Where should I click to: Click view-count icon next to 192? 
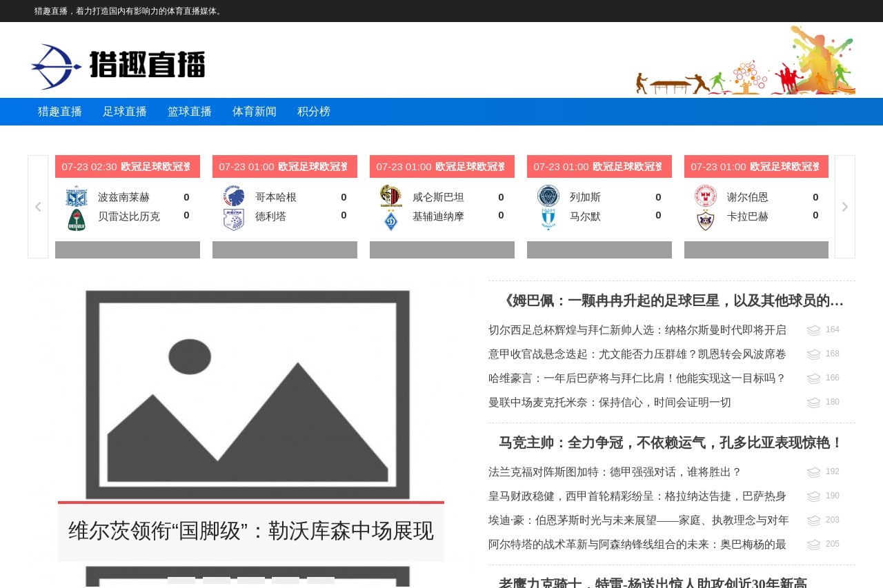pos(814,472)
